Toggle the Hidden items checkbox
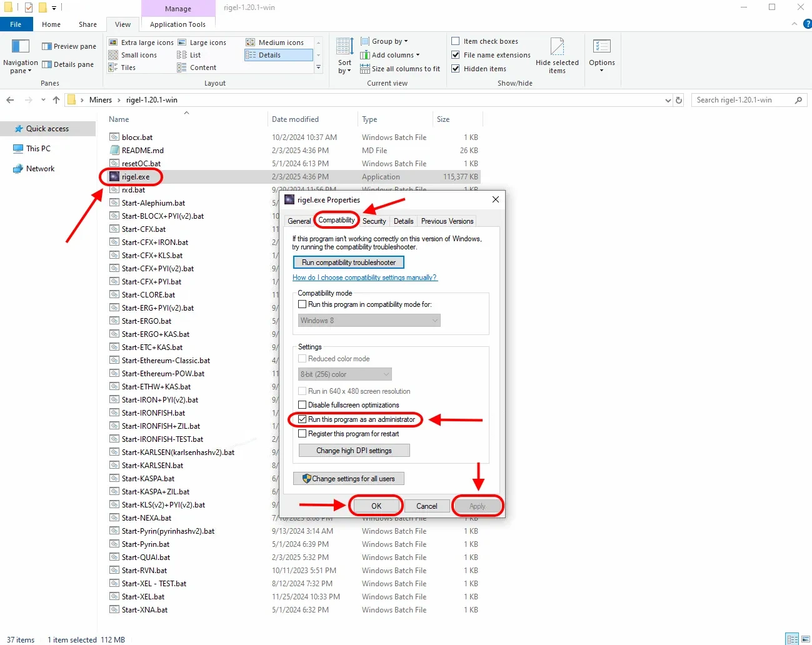 coord(456,69)
